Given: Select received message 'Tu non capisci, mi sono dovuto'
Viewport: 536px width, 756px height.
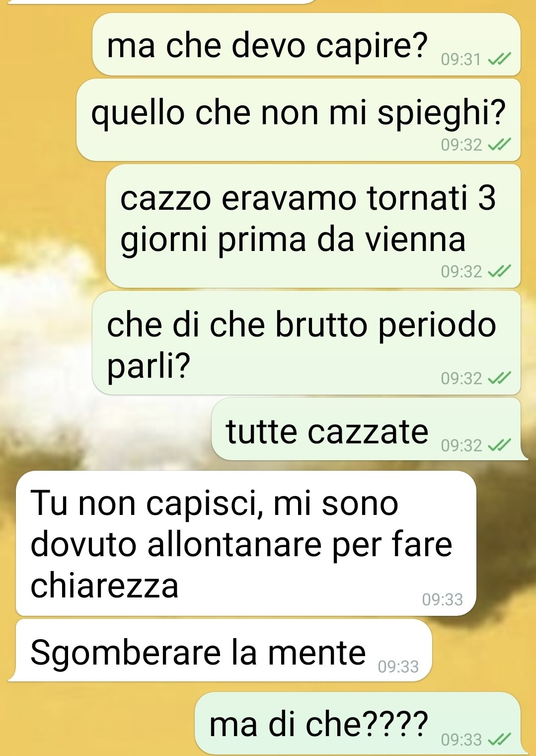Looking at the screenshot, I should pos(246,543).
